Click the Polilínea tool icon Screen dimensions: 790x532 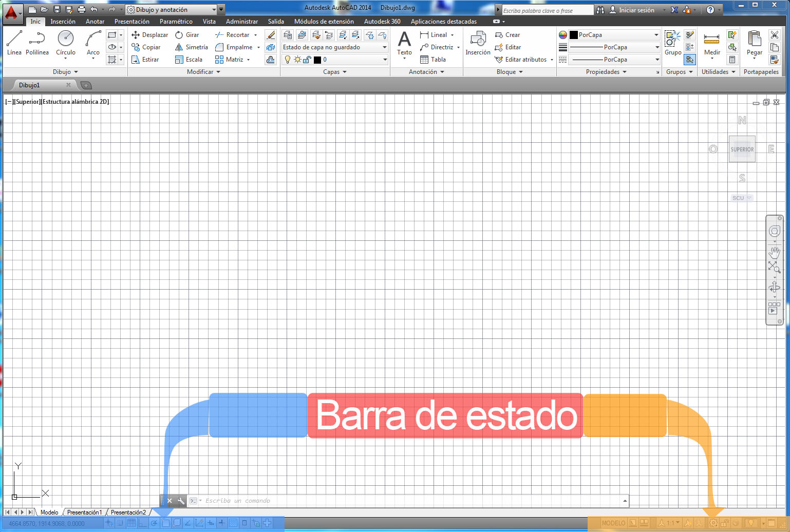pyautogui.click(x=37, y=39)
